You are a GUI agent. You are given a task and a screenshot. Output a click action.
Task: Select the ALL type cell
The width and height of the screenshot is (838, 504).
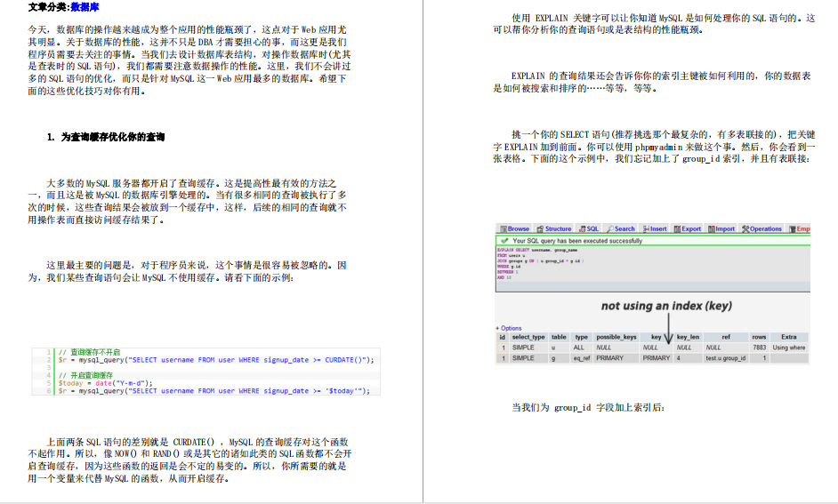(579, 348)
